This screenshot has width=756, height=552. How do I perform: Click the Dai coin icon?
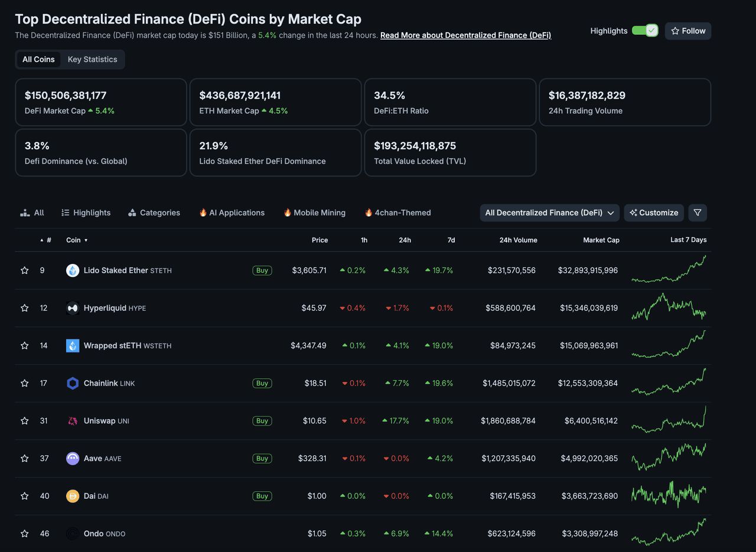click(73, 496)
